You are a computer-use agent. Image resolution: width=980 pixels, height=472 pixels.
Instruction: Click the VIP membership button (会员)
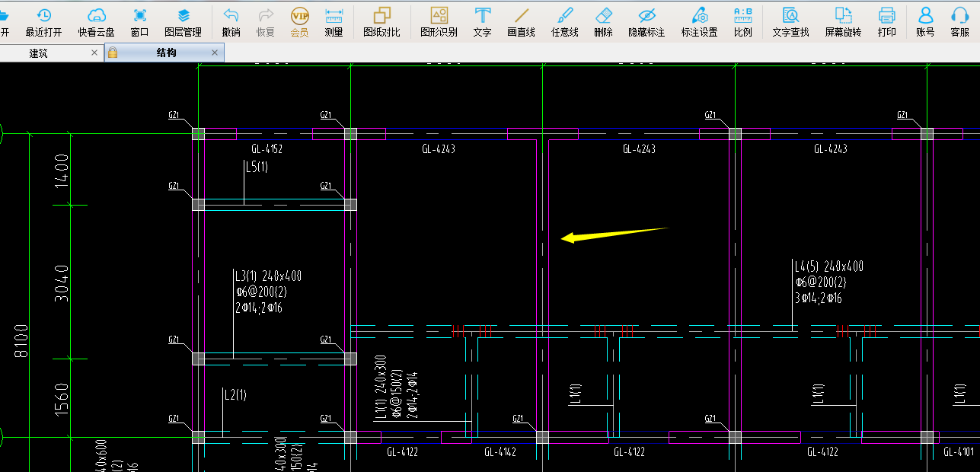[299, 21]
